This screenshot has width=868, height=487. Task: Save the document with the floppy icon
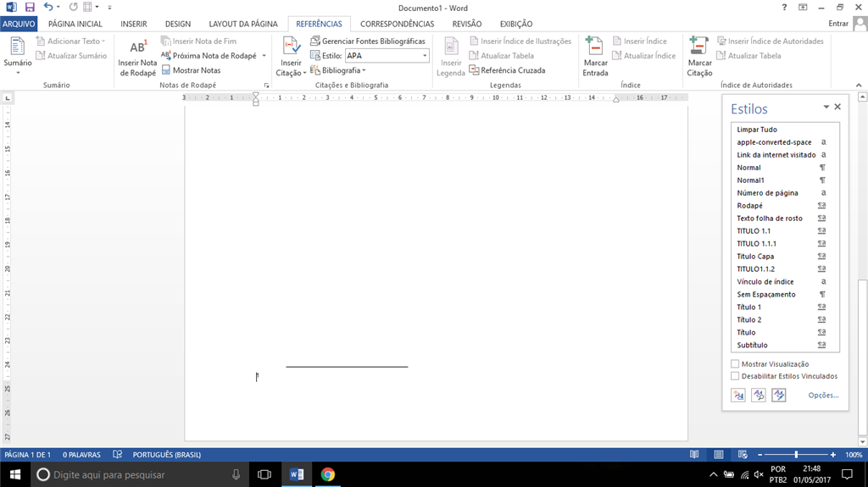[x=30, y=7]
